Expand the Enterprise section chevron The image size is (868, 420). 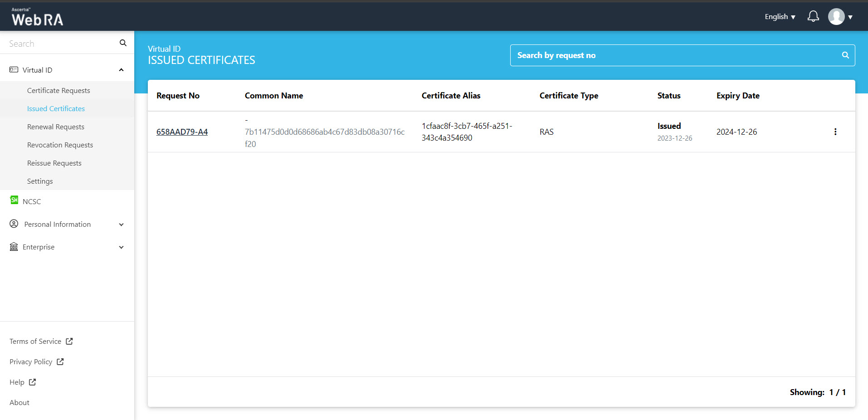point(121,247)
